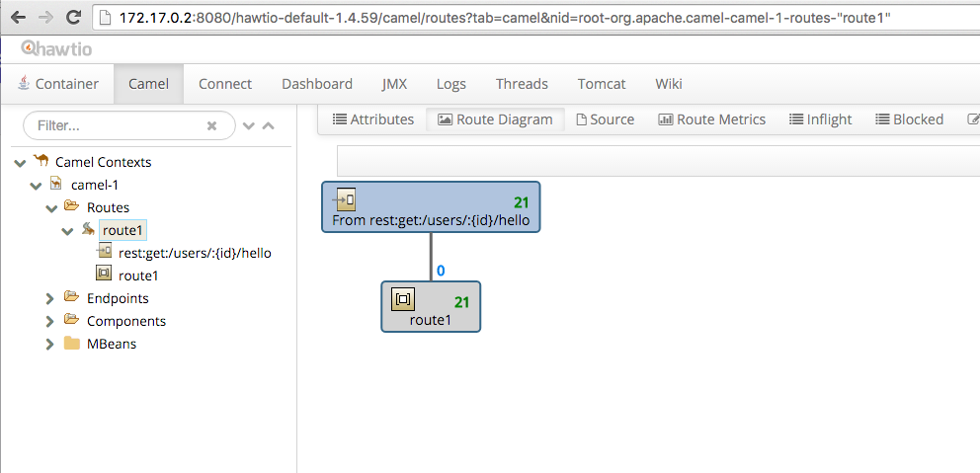The image size is (980, 473).
Task: Click the edit icon after Blocked
Action: tap(973, 119)
